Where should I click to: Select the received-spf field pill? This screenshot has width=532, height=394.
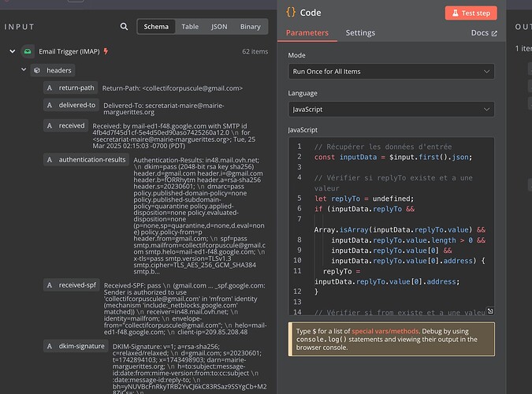tap(72, 285)
